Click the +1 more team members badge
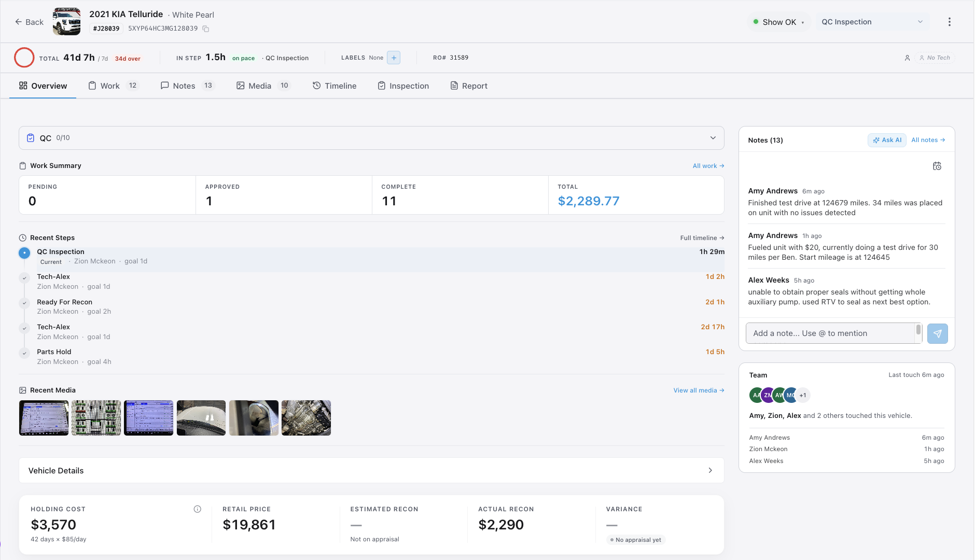Viewport: 975px width, 560px height. coord(803,395)
